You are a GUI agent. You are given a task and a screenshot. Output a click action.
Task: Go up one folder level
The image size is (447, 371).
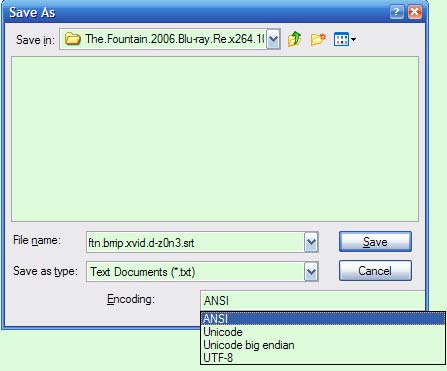(294, 39)
